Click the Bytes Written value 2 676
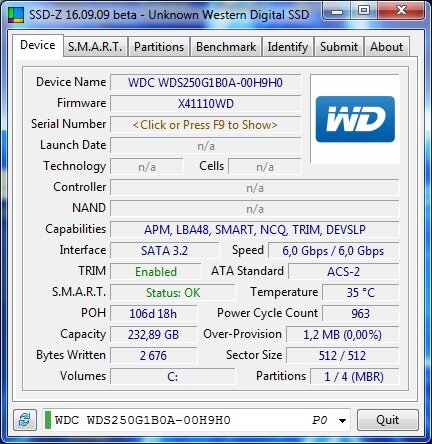The height and width of the screenshot is (444, 432). click(153, 356)
